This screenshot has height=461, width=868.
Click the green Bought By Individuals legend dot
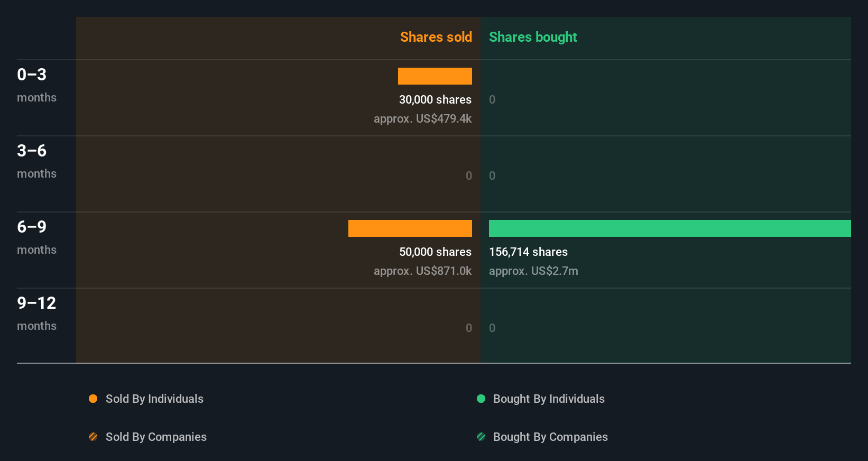coord(481,399)
